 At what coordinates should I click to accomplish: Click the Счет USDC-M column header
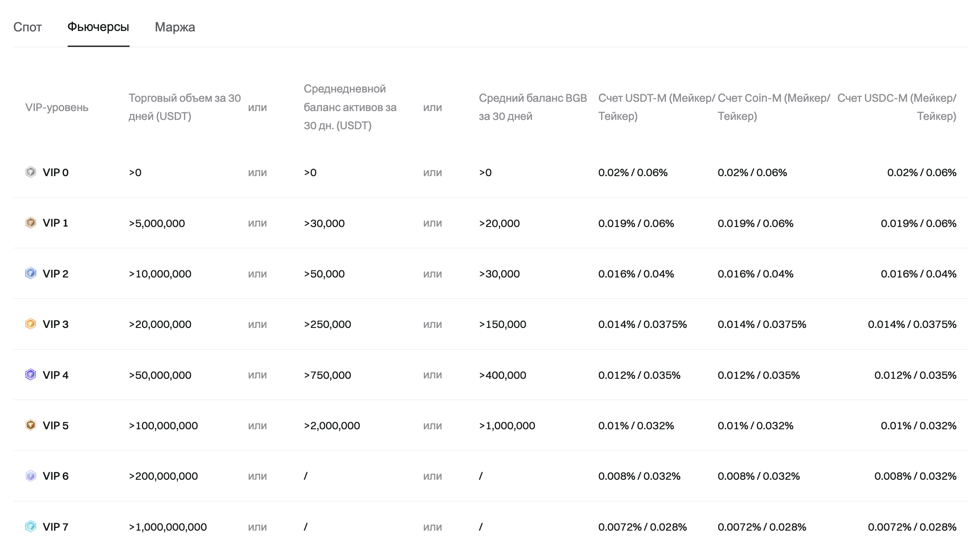(897, 107)
